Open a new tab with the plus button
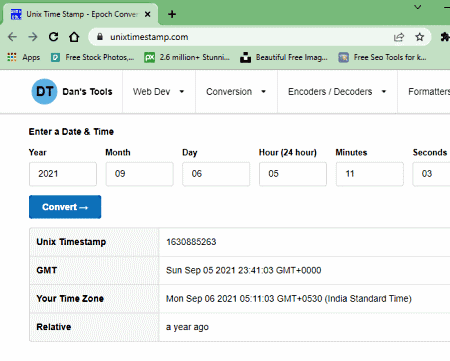 [x=172, y=14]
